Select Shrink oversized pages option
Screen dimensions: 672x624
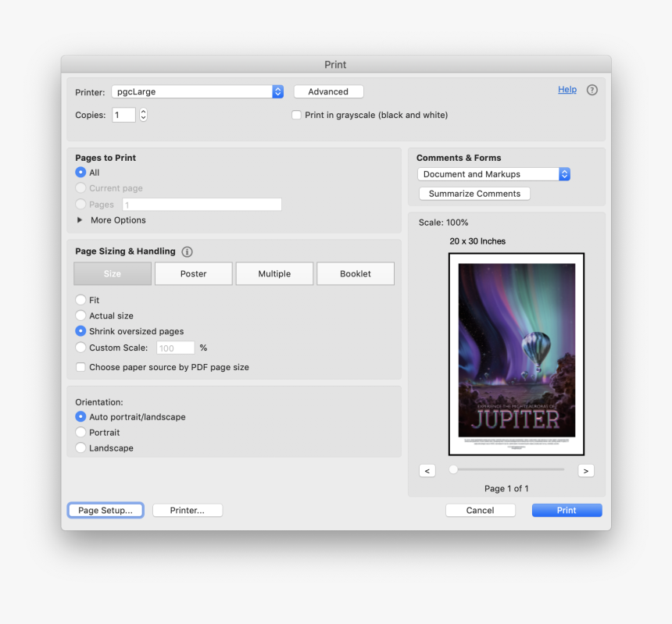[80, 331]
